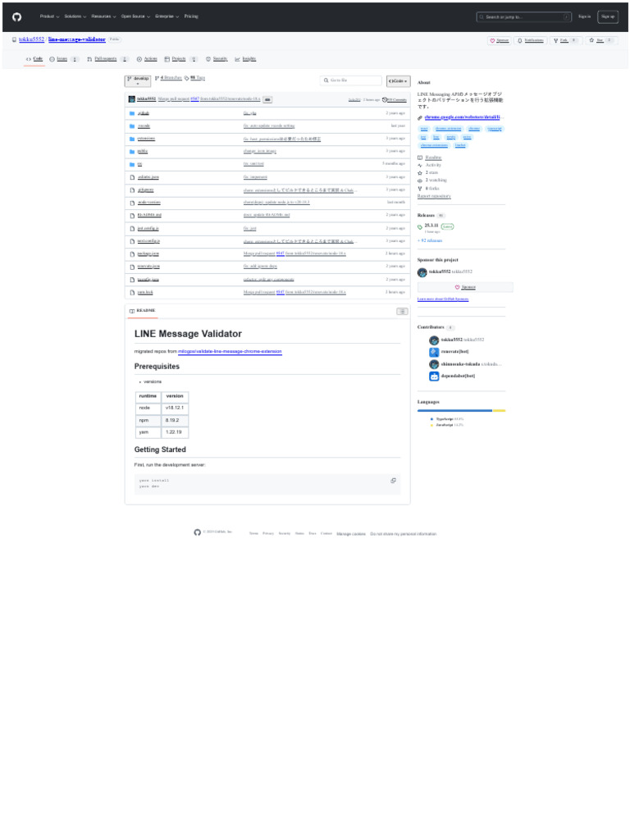View the 98 Tags link
Screen dimensions: 630x840
coord(195,78)
